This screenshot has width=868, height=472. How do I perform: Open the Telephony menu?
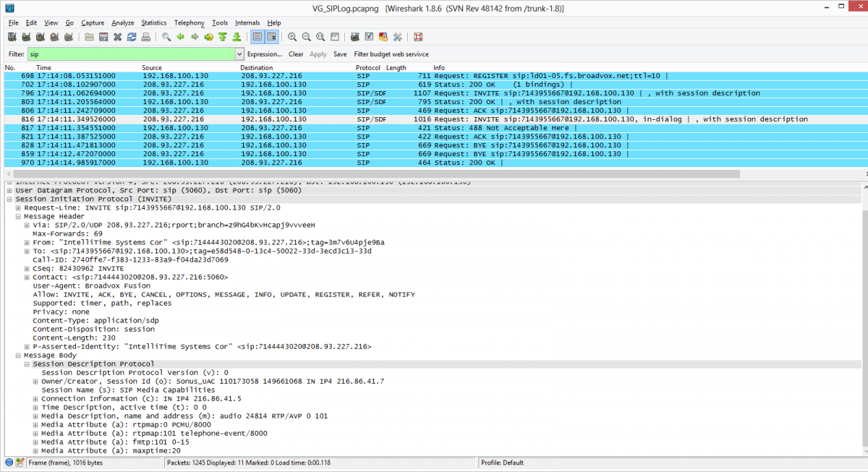[x=190, y=23]
